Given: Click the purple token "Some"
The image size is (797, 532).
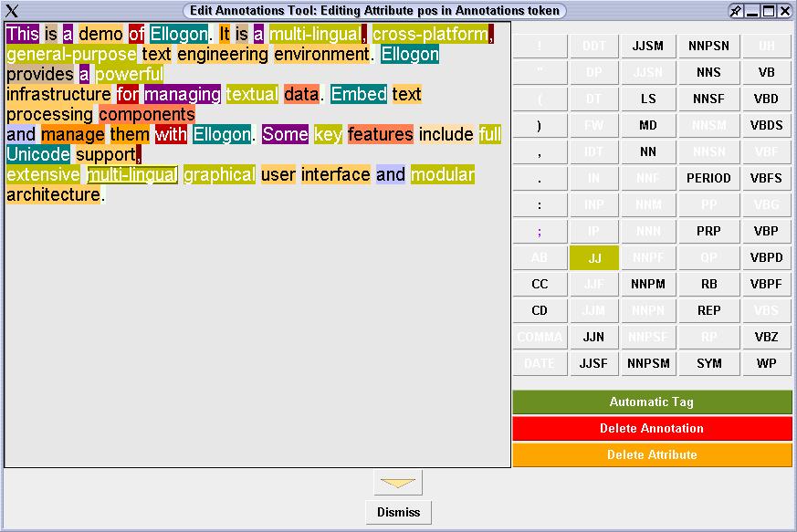Looking at the screenshot, I should 285,134.
